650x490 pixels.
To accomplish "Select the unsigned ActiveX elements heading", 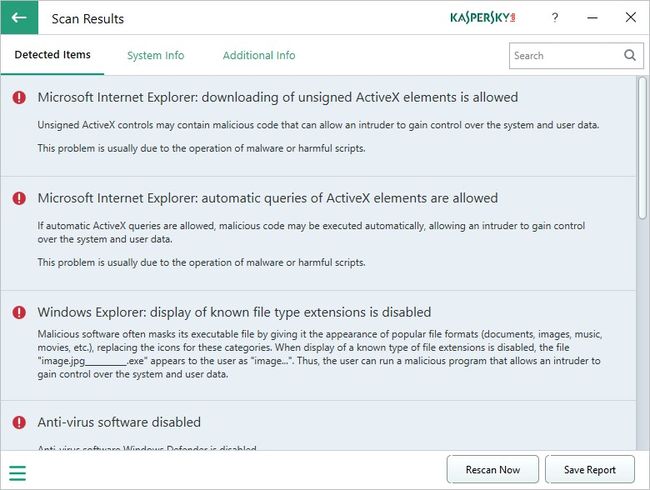I will (x=277, y=98).
